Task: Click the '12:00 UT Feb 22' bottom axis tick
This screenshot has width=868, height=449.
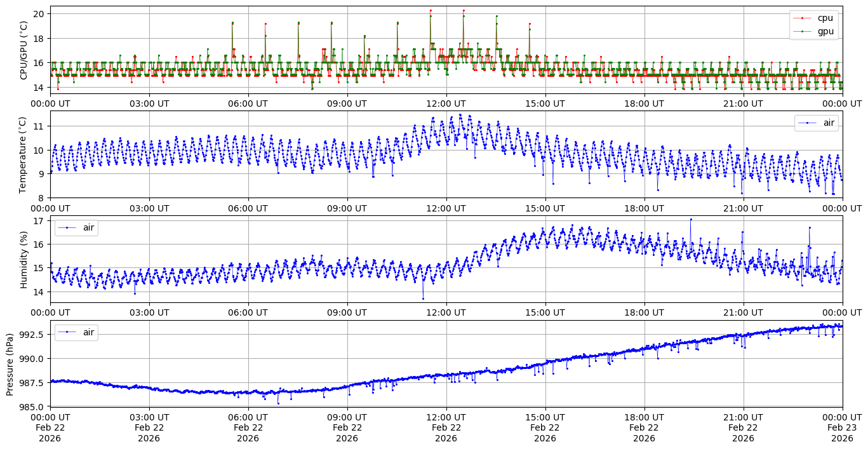Action: tap(446, 427)
